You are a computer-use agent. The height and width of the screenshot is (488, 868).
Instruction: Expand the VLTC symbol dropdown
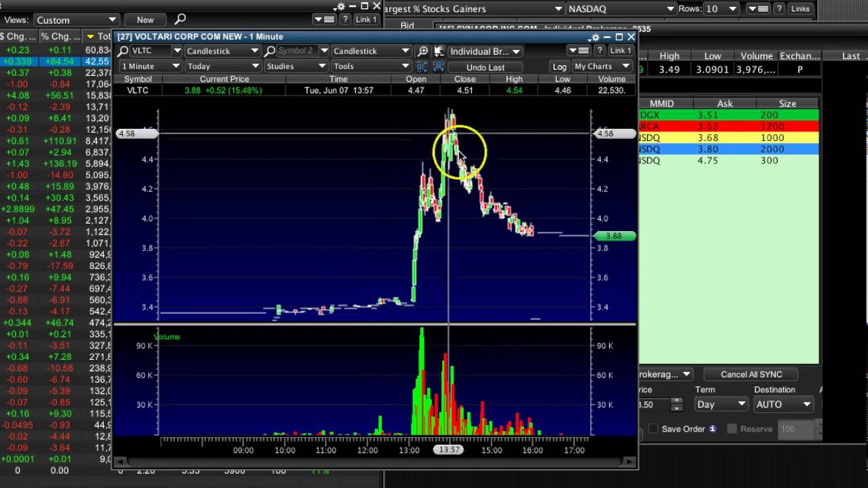(x=177, y=51)
